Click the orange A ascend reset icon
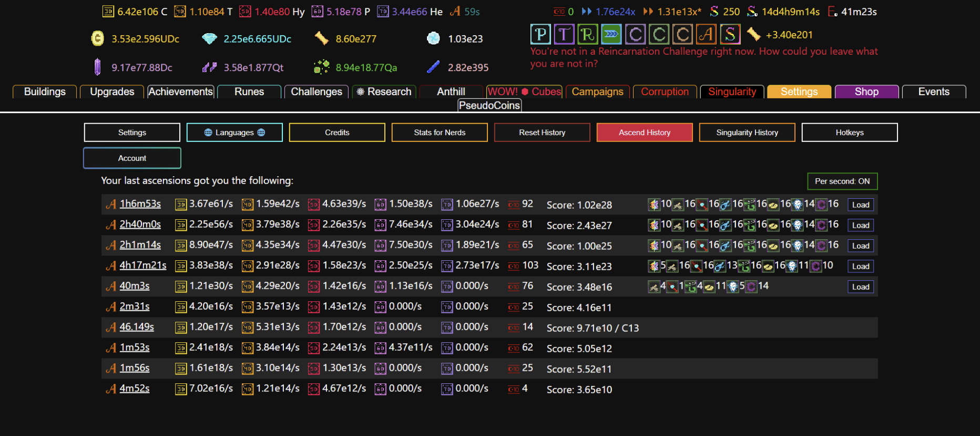The height and width of the screenshot is (436, 980). [706, 35]
